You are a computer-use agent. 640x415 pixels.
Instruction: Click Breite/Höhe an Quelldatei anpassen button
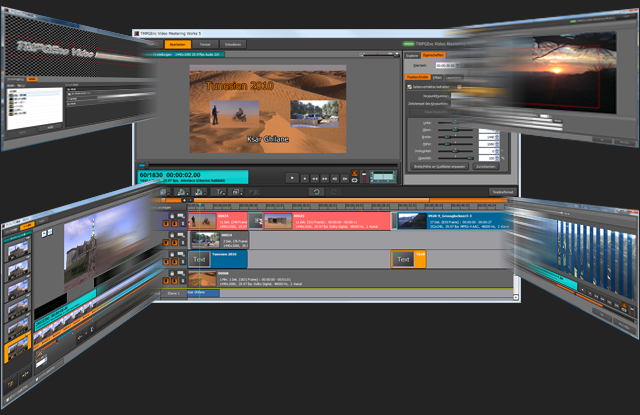[439, 166]
